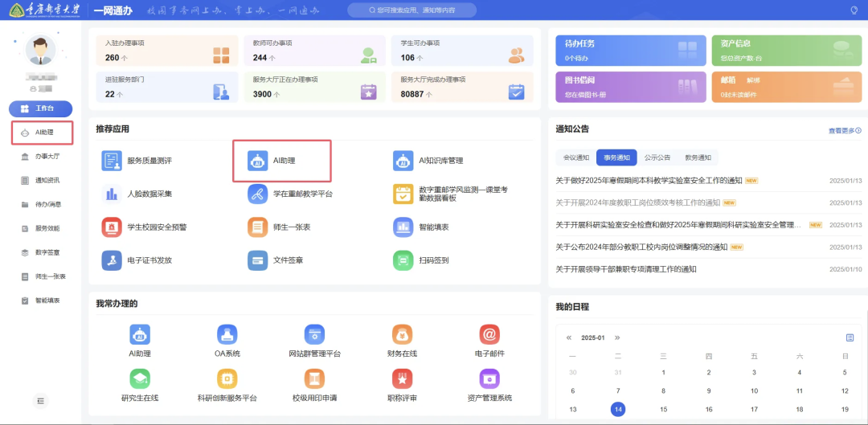Open 资产管理系统 shortcut icon
The width and height of the screenshot is (868, 425).
tap(489, 378)
